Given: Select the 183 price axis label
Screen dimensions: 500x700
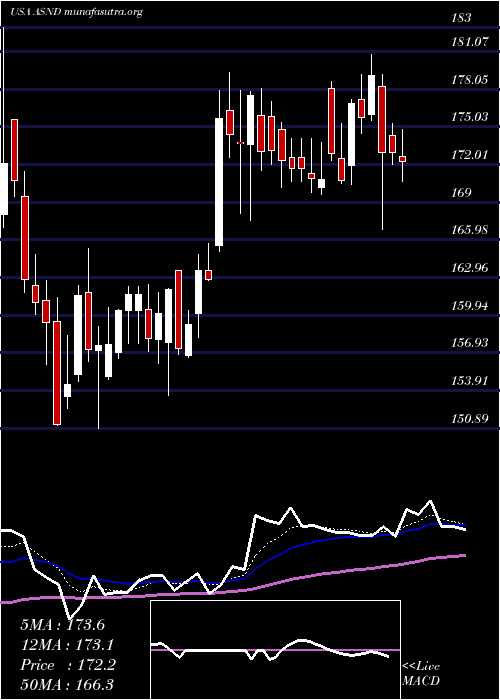Looking at the screenshot, I should (x=461, y=18).
